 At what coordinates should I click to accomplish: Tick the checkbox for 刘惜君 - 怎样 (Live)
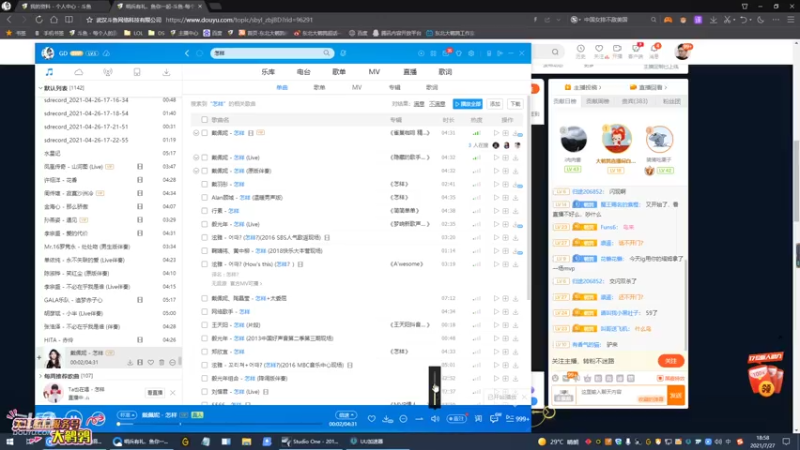(x=205, y=392)
